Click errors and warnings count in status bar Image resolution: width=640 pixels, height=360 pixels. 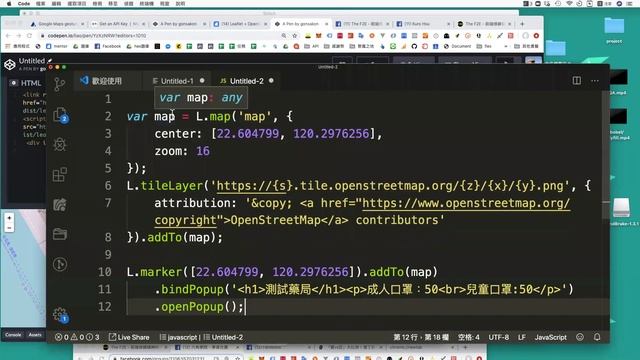click(x=77, y=337)
